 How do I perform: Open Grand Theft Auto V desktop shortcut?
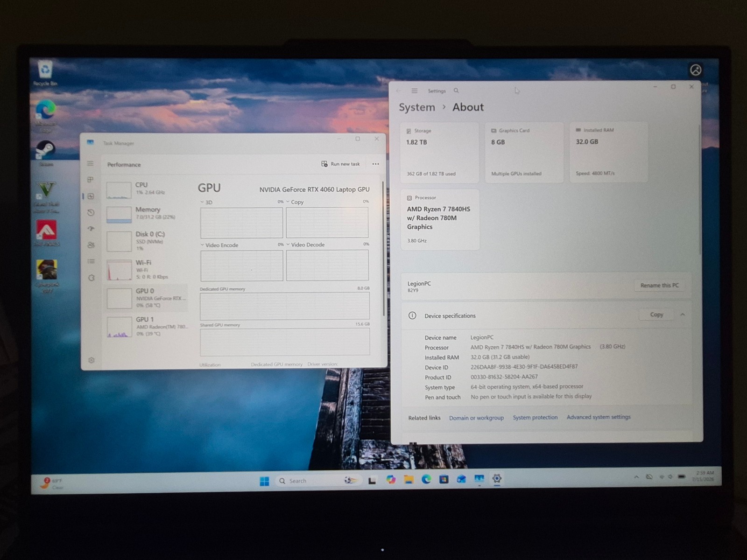(46, 197)
